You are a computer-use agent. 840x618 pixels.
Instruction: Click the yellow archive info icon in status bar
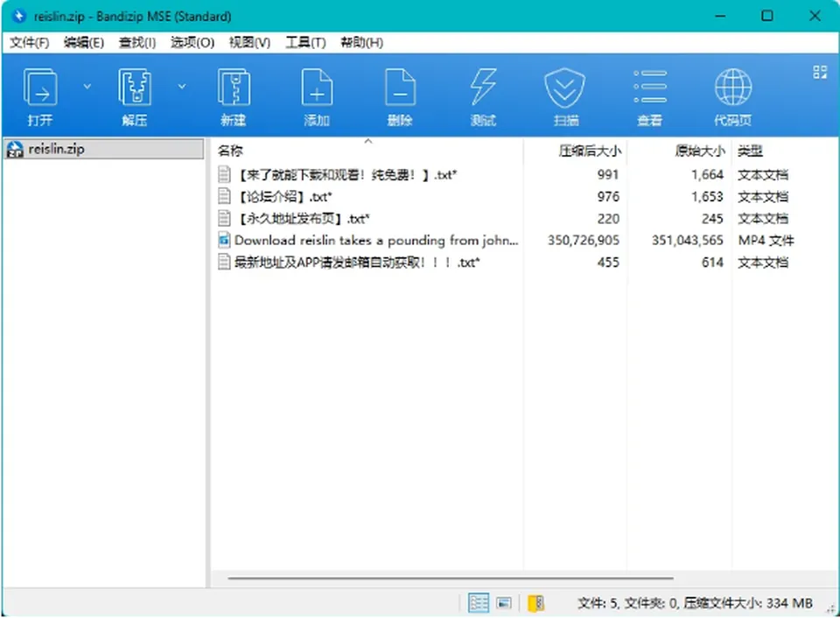coord(535,603)
